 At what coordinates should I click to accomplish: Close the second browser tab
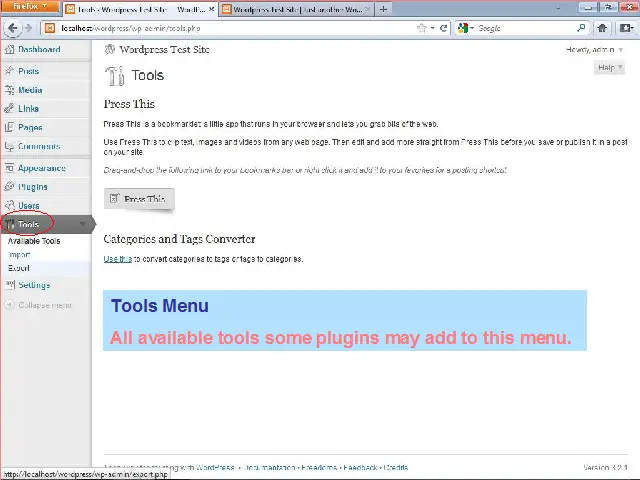coord(367,9)
